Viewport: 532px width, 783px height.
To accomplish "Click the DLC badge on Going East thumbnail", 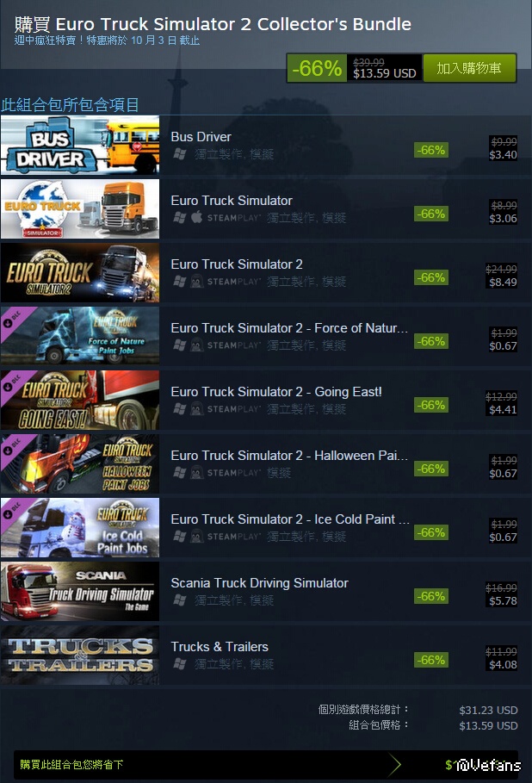I will pos(14,383).
